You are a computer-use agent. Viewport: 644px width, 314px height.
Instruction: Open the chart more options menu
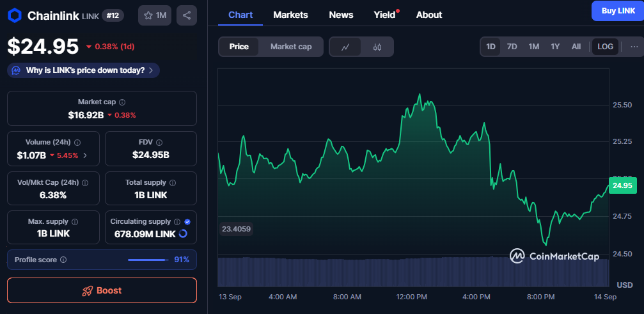[x=634, y=47]
